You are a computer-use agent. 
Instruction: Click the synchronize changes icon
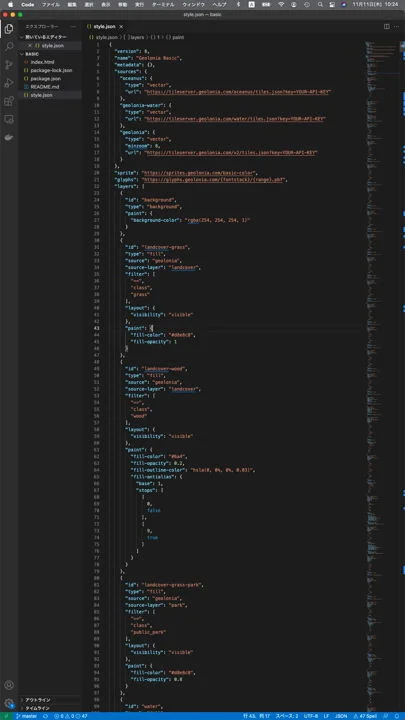pos(45,716)
